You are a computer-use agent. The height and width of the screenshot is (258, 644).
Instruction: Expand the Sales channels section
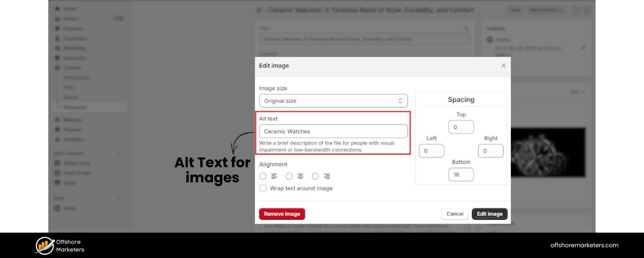point(119,153)
